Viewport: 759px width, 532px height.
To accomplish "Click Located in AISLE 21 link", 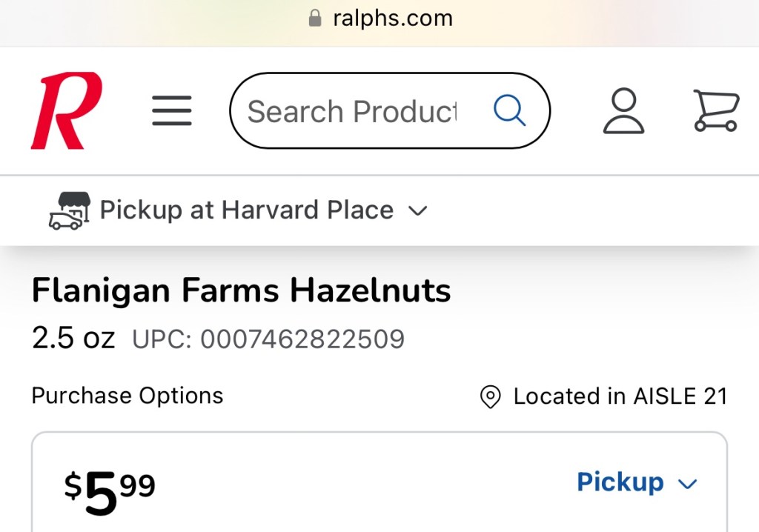I will tap(620, 396).
